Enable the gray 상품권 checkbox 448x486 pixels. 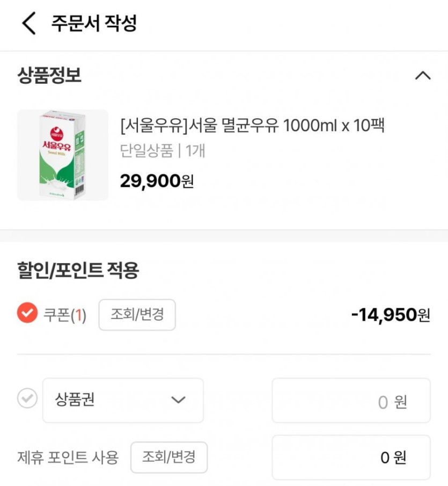click(27, 399)
